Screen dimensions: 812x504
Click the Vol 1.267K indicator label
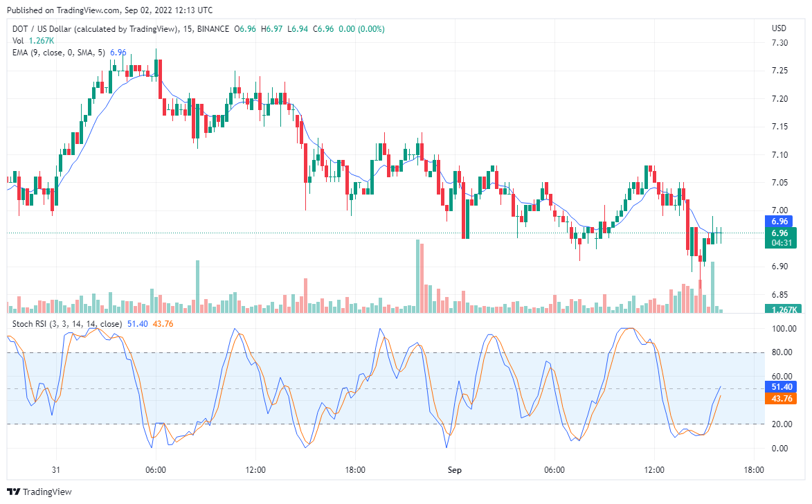tap(33, 41)
